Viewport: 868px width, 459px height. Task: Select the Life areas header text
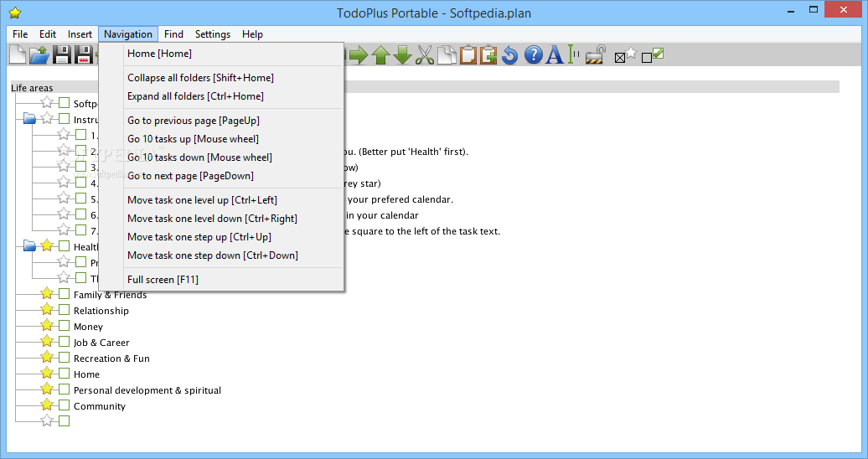32,87
